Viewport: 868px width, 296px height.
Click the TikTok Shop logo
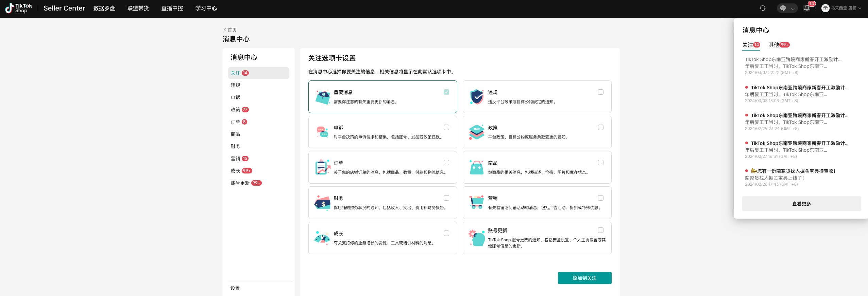point(19,8)
